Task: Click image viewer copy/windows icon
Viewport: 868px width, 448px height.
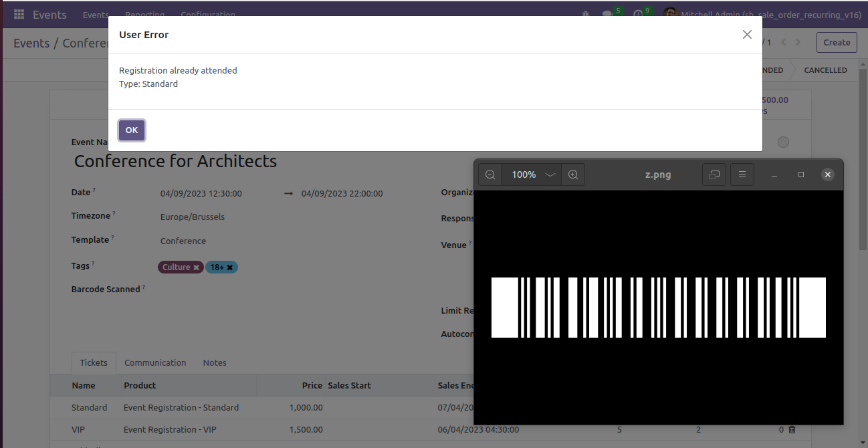Action: click(714, 175)
